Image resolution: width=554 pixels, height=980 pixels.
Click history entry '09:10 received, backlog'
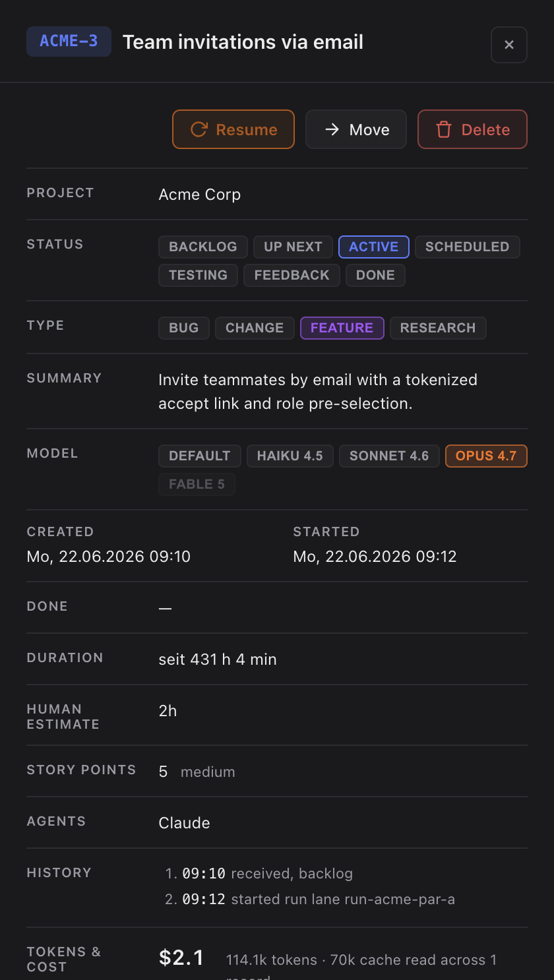268,874
